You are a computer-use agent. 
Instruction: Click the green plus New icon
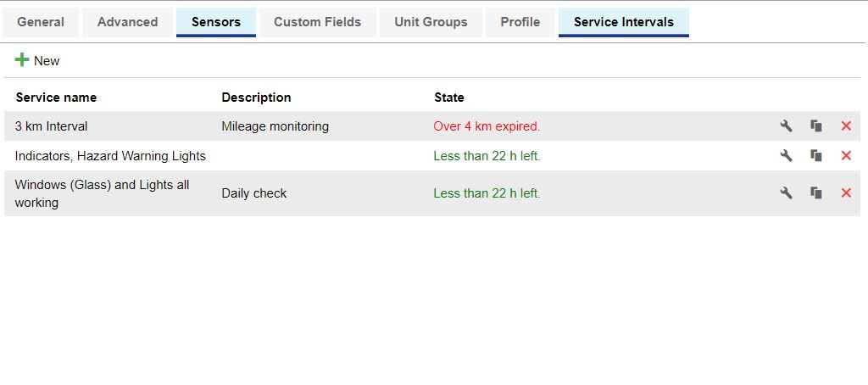pyautogui.click(x=22, y=60)
